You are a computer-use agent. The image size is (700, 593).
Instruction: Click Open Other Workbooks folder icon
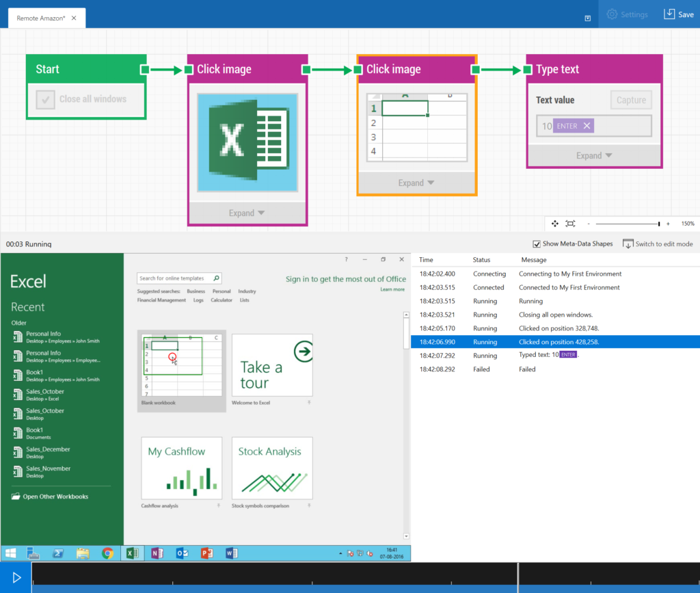(16, 496)
